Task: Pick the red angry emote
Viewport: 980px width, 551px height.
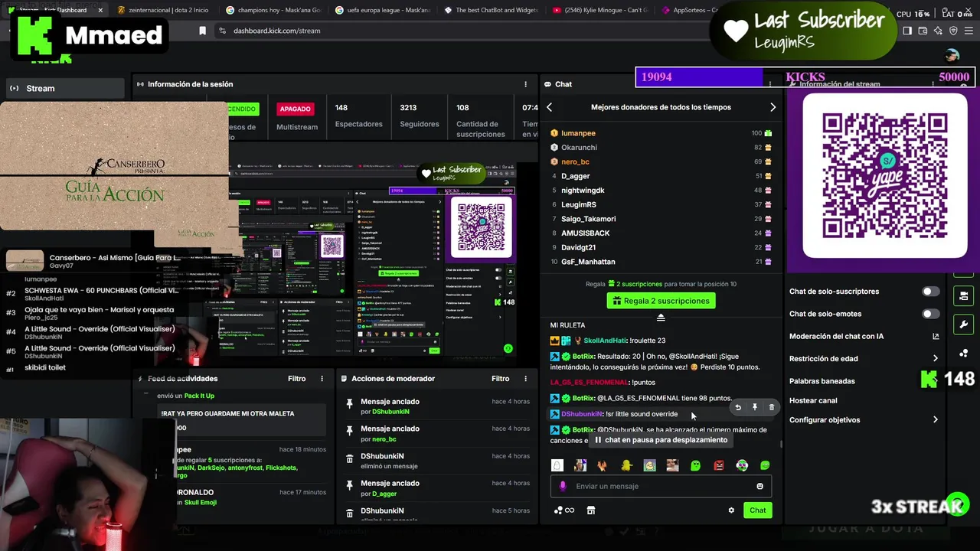Action: pos(719,465)
